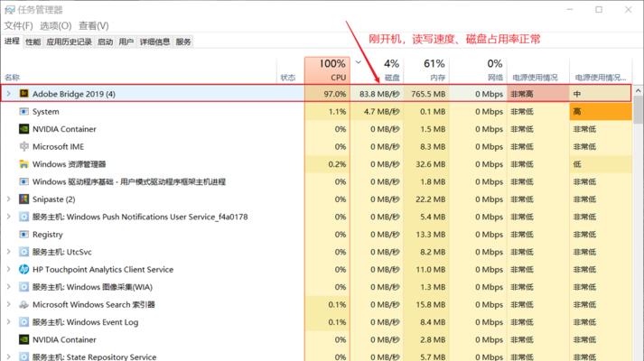This screenshot has height=361, width=644.
Task: Expand Microsoft Windows Search 索引器 row
Action: (9, 305)
